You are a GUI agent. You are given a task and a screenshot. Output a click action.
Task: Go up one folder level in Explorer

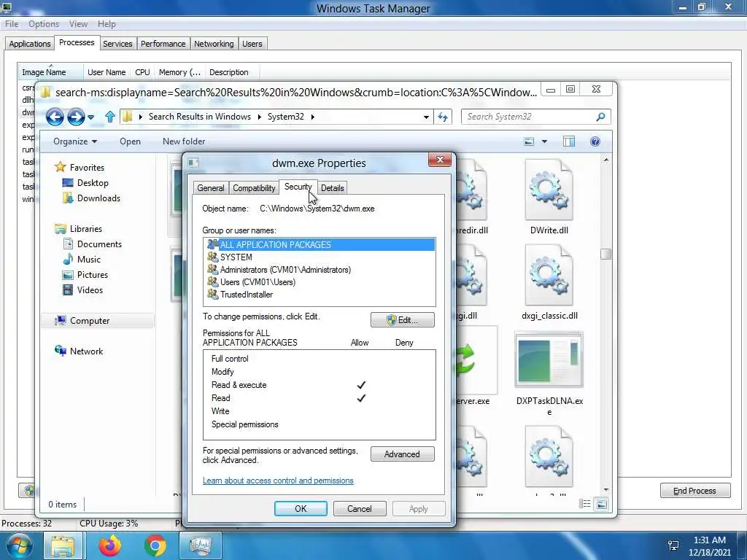110,117
